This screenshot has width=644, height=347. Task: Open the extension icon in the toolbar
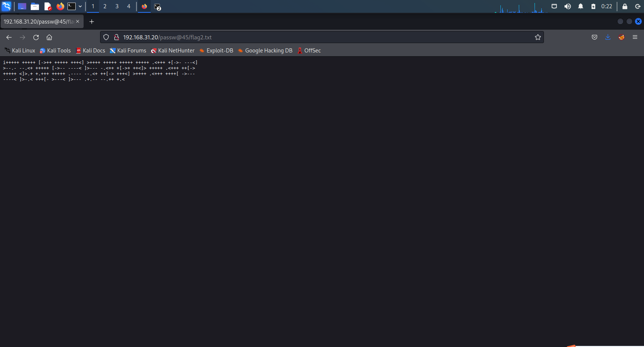pyautogui.click(x=622, y=37)
